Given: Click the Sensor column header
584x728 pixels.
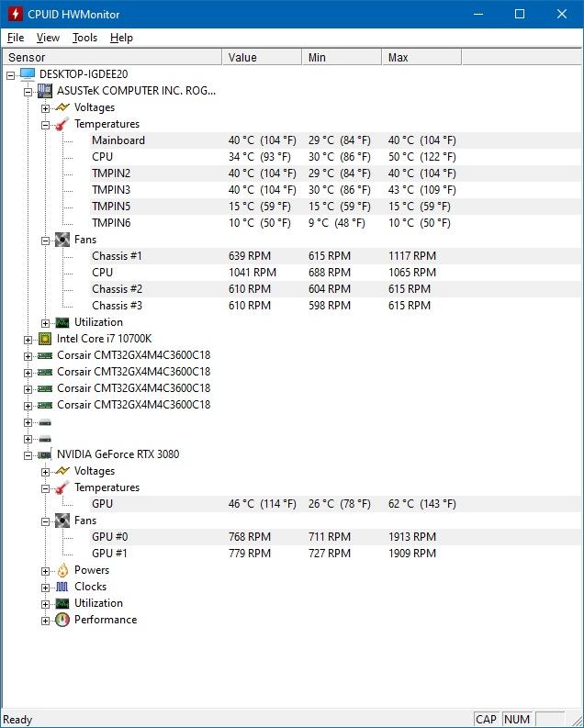Looking at the screenshot, I should click(112, 57).
